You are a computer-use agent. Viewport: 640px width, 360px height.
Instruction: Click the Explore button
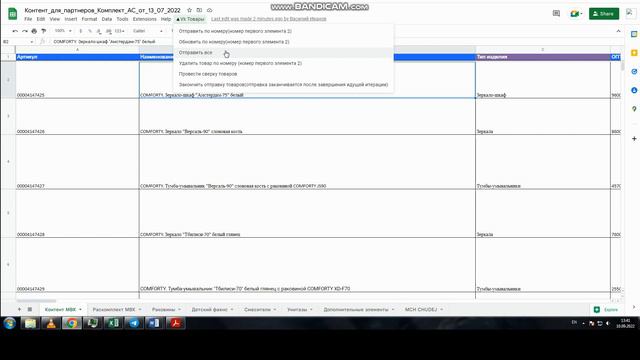(x=606, y=309)
